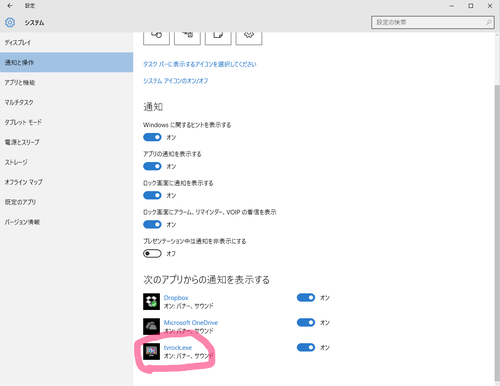Click the vertical scrollbar on the right
The height and width of the screenshot is (386, 500).
click(x=497, y=233)
